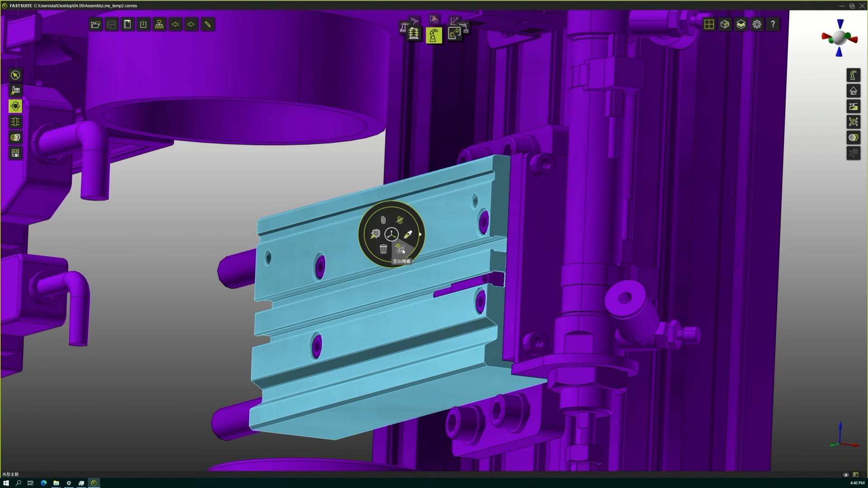Toggle show/hide eye option in radial menu
This screenshot has height=488, width=868.
click(399, 248)
